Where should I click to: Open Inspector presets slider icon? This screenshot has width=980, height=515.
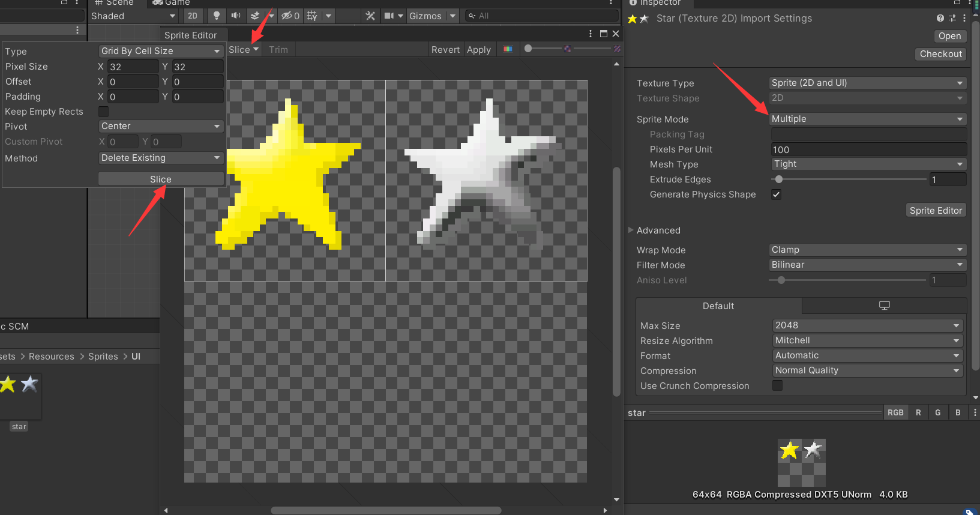[952, 18]
